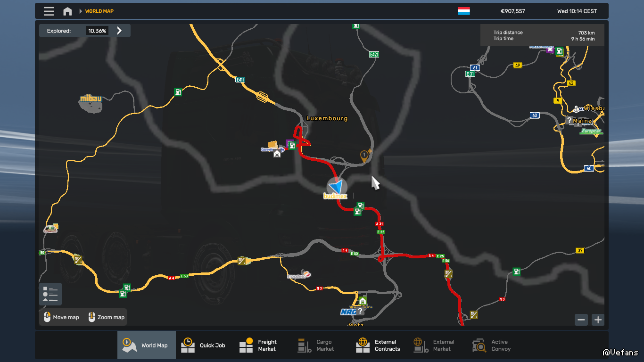Select the blue player truck arrow
Screen dimensions: 644x362
point(337,187)
